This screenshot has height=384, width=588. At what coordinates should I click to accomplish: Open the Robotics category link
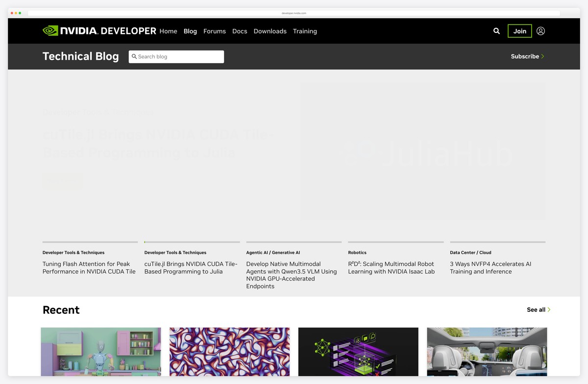pyautogui.click(x=357, y=253)
